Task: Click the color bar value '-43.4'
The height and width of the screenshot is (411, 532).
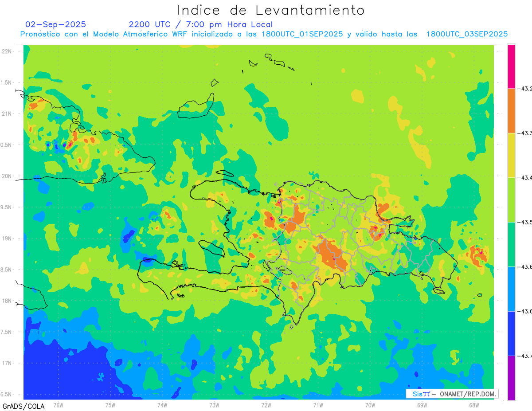Action: click(525, 177)
